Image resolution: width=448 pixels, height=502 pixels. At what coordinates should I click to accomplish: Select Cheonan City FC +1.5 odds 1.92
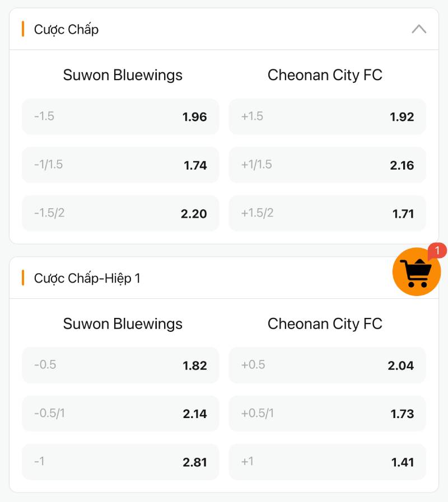point(327,116)
